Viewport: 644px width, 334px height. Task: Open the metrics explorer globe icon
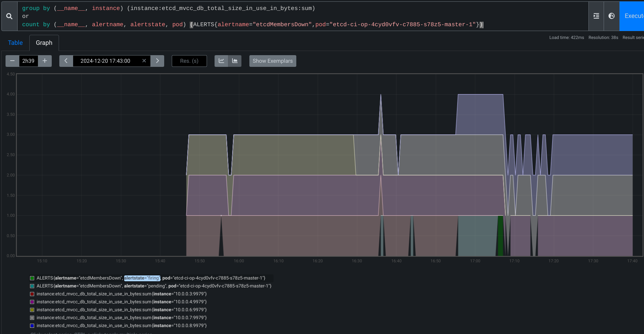(612, 16)
